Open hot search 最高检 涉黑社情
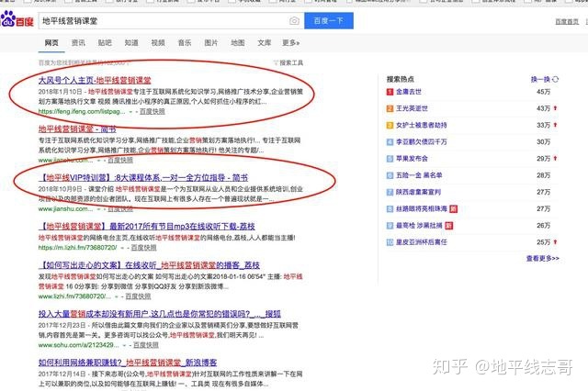The image size is (588, 391). point(419,226)
